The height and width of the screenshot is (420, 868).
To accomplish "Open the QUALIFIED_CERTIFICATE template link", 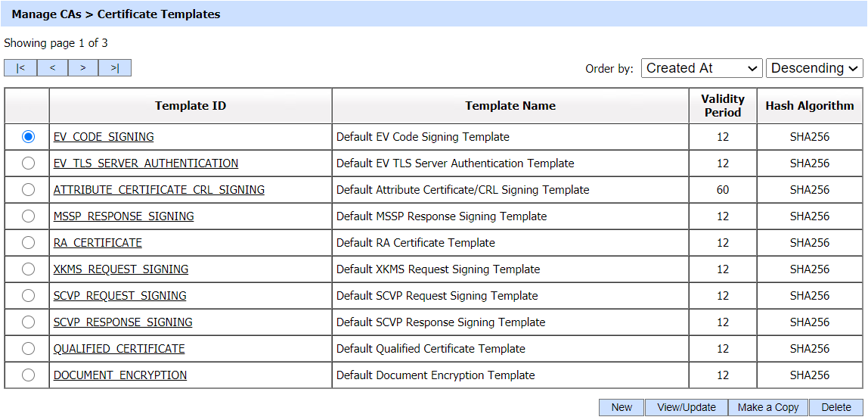I will (x=119, y=349).
